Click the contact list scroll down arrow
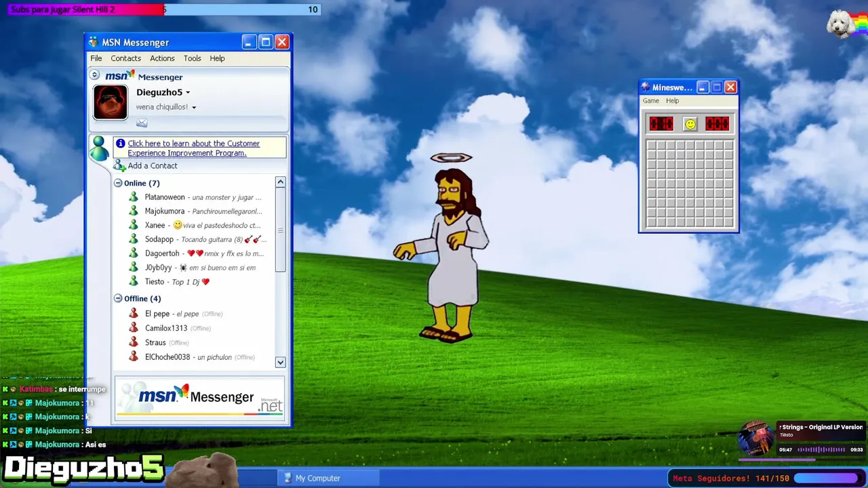Image resolution: width=868 pixels, height=488 pixels. 280,363
